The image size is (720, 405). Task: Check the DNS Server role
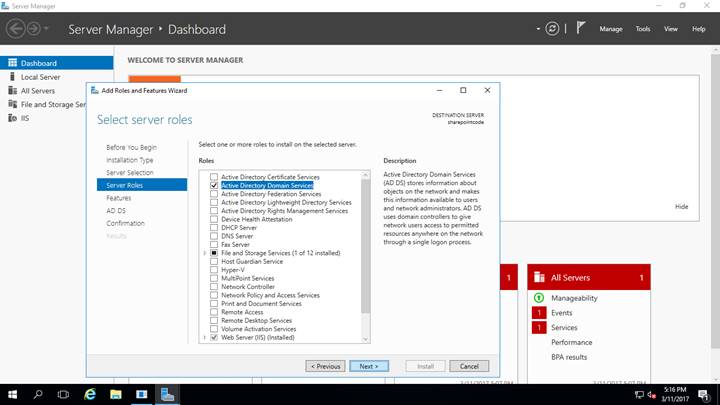(x=214, y=236)
